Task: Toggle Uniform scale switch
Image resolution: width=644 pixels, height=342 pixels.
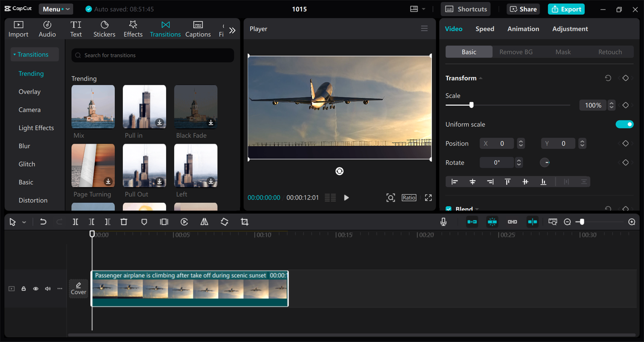Action: [624, 124]
